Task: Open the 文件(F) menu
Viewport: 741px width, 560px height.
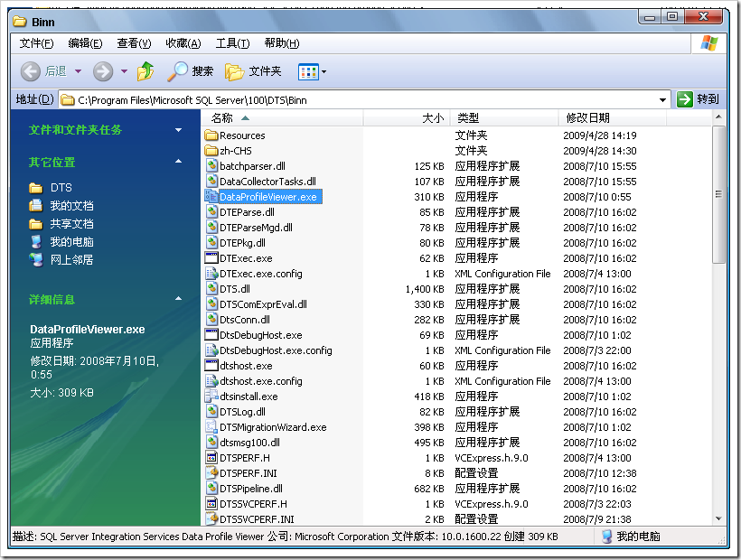Action: pyautogui.click(x=36, y=43)
